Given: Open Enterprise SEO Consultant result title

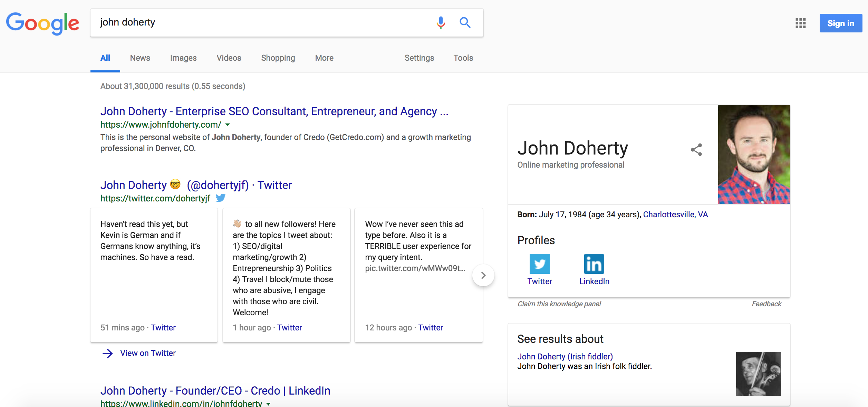Looking at the screenshot, I should [274, 111].
